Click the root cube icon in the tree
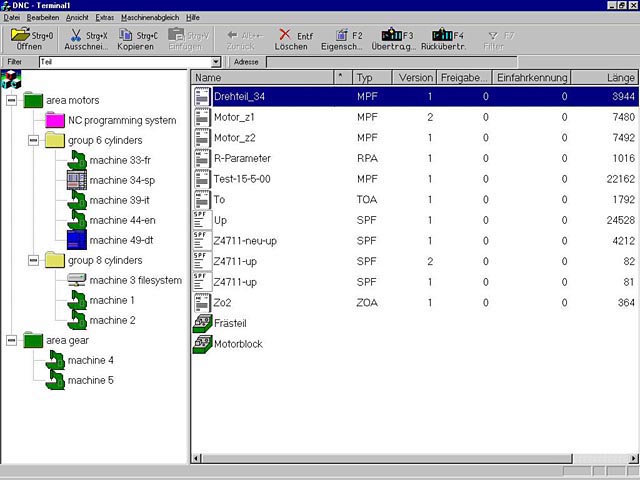 click(11, 79)
